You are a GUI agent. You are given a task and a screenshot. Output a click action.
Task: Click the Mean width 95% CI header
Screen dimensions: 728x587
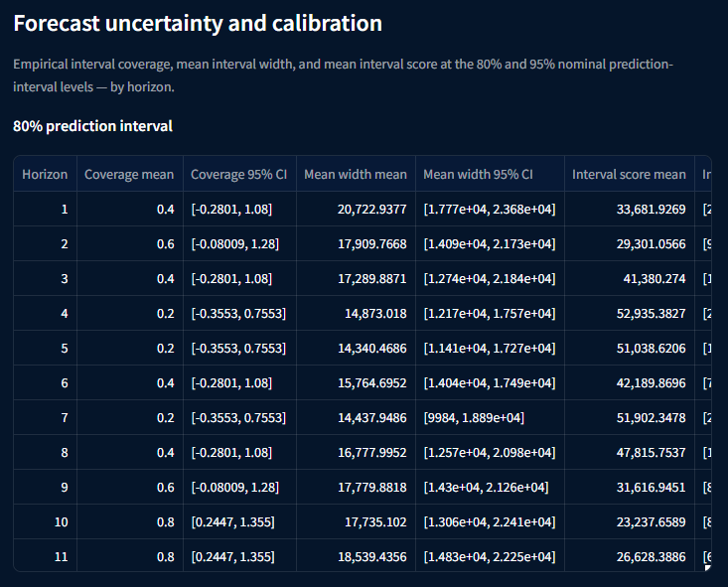pos(490,174)
